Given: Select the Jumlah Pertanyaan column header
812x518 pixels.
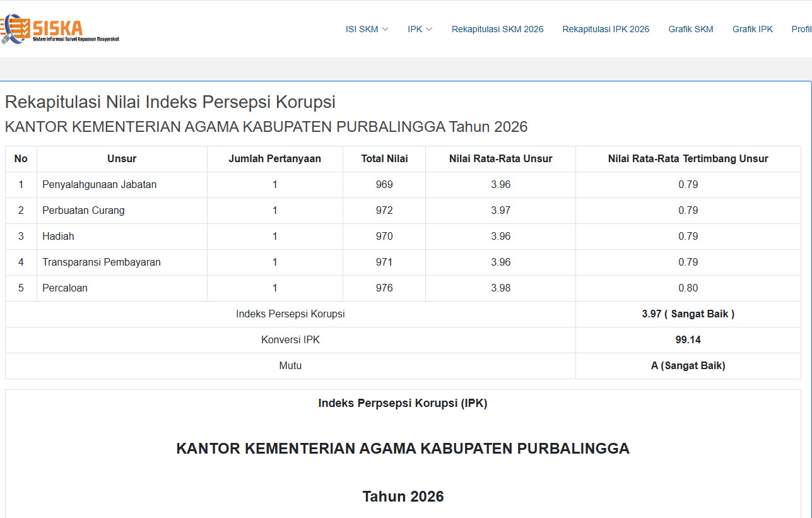Looking at the screenshot, I should coord(275,159).
